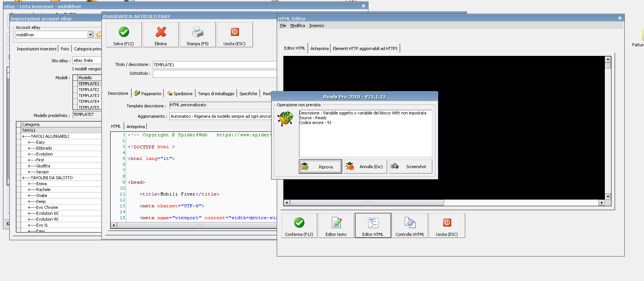Open Elementi HTTP aggiornabili ad HTTPS tab
The width and height of the screenshot is (644, 281).
[365, 48]
